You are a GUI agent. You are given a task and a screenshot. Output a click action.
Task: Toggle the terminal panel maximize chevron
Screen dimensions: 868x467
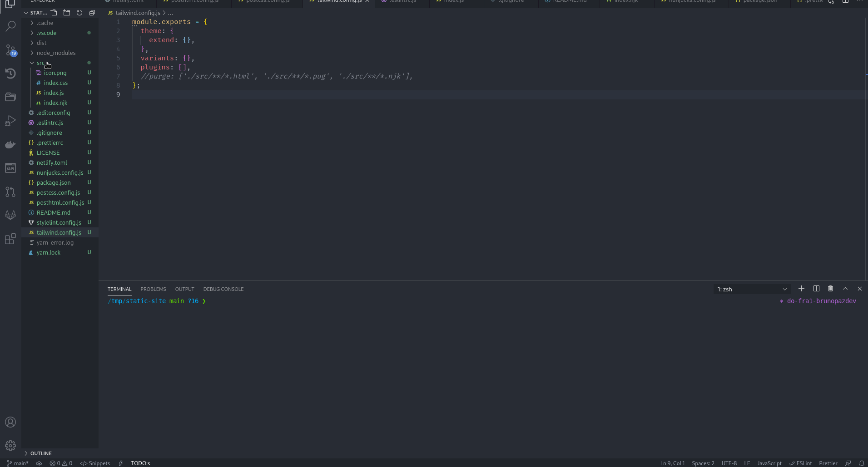(845, 289)
